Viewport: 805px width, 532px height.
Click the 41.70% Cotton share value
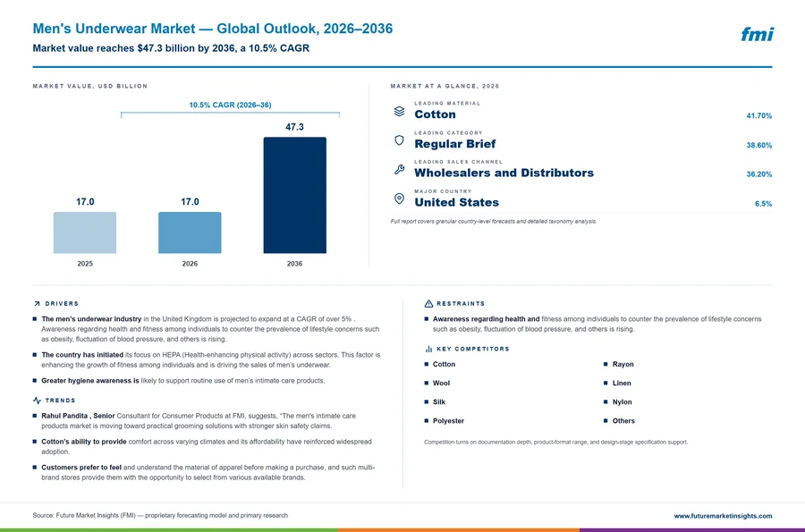[758, 116]
